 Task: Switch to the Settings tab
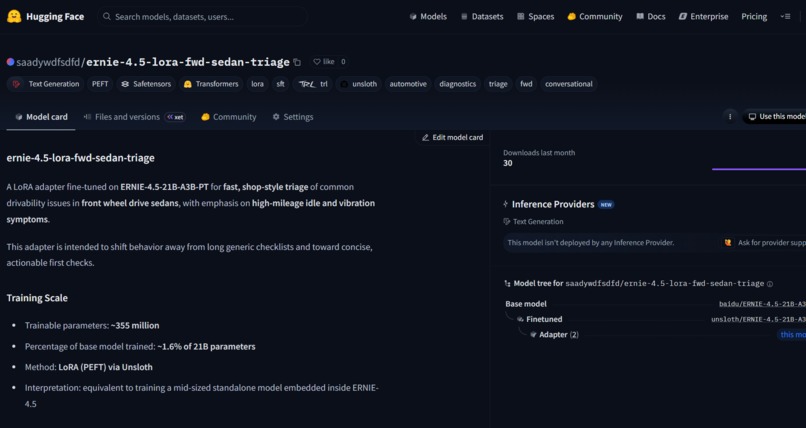click(x=292, y=117)
